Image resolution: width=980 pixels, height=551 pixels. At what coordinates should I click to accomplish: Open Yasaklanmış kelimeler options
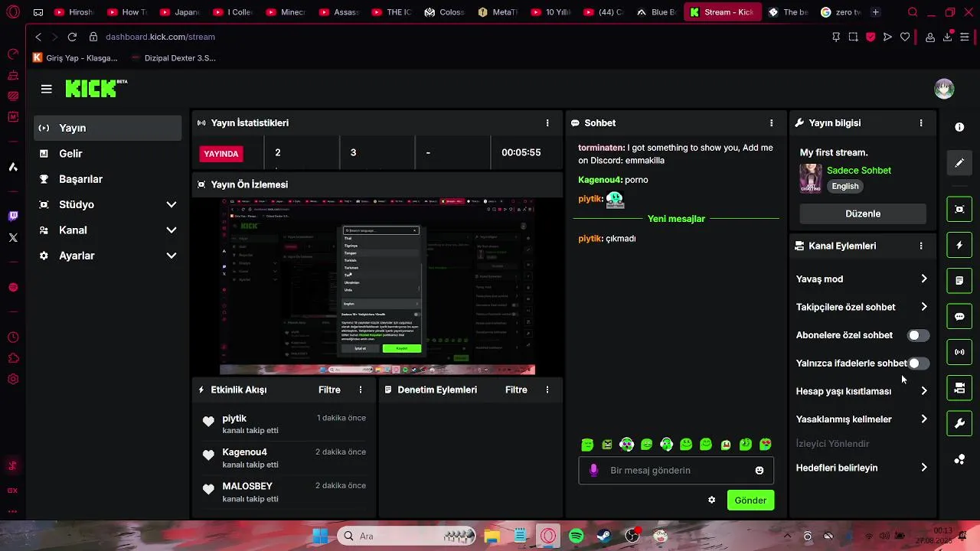click(862, 419)
